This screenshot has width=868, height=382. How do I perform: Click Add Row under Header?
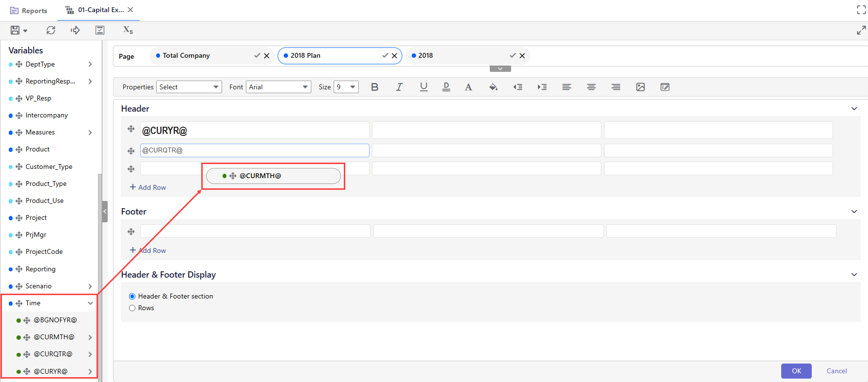(x=148, y=187)
